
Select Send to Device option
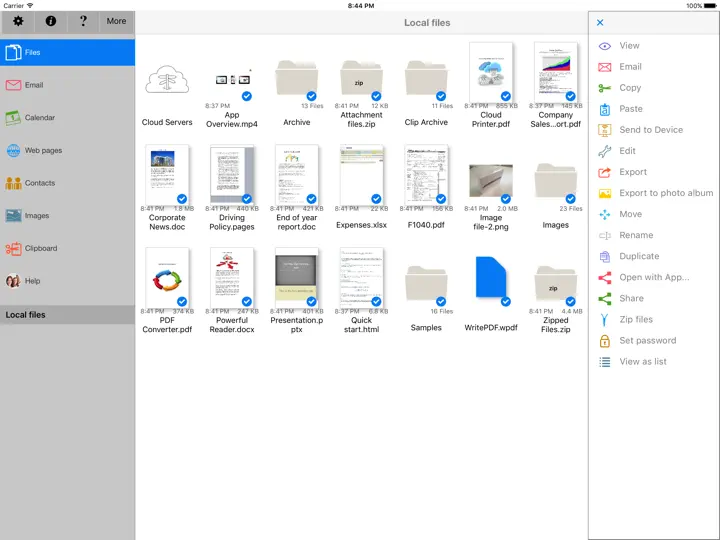(651, 129)
